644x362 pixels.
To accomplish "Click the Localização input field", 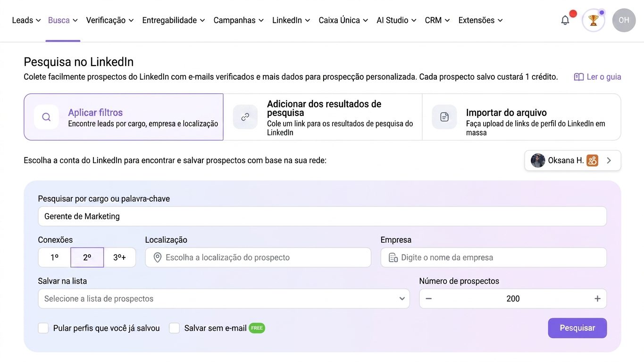I will (x=258, y=257).
